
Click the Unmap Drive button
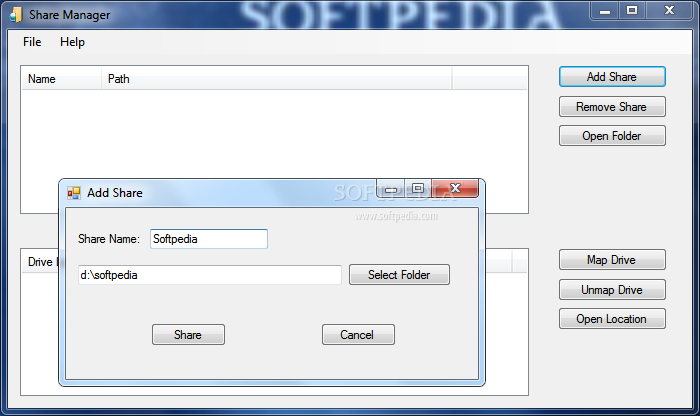coord(612,290)
